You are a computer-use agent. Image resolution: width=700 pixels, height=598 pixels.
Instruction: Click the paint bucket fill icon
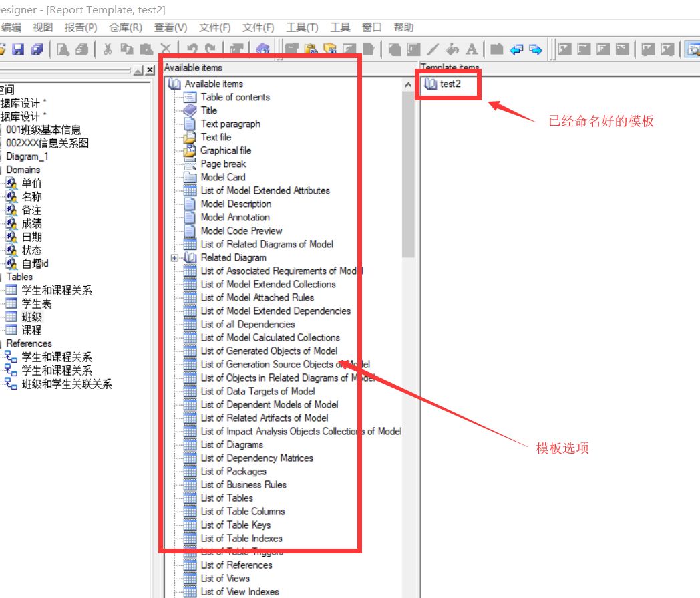pos(452,49)
